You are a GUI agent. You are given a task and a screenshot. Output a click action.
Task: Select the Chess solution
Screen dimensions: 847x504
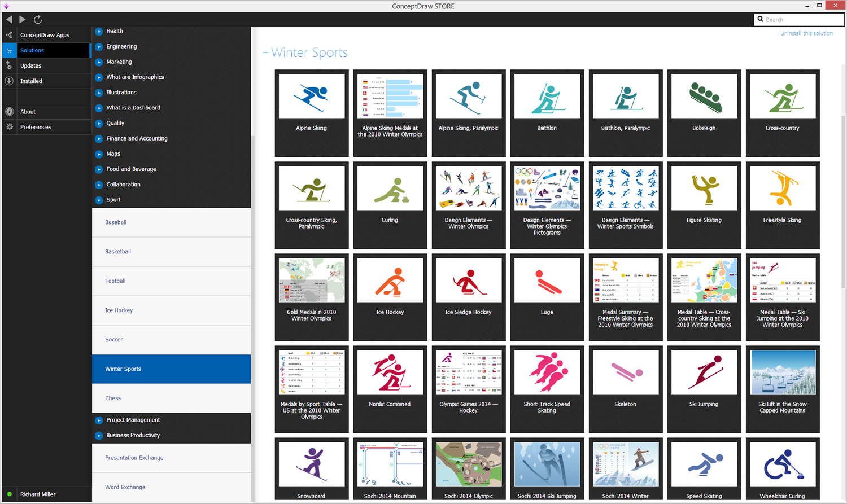(171, 398)
